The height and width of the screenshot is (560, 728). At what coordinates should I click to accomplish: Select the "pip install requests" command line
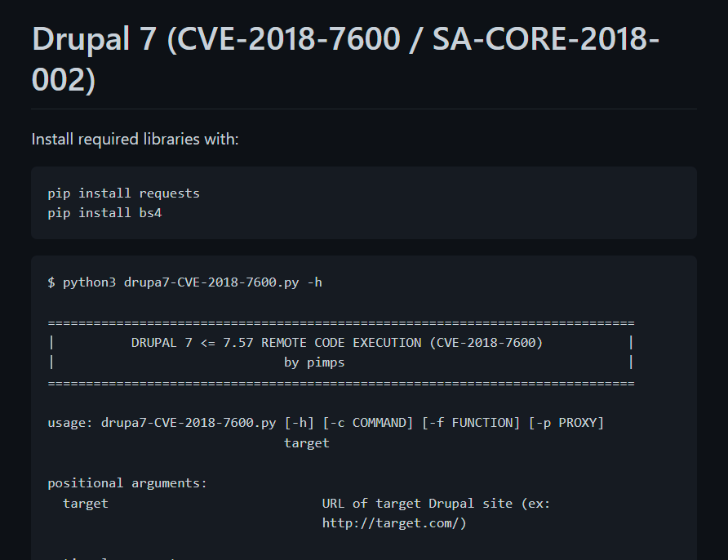click(123, 193)
